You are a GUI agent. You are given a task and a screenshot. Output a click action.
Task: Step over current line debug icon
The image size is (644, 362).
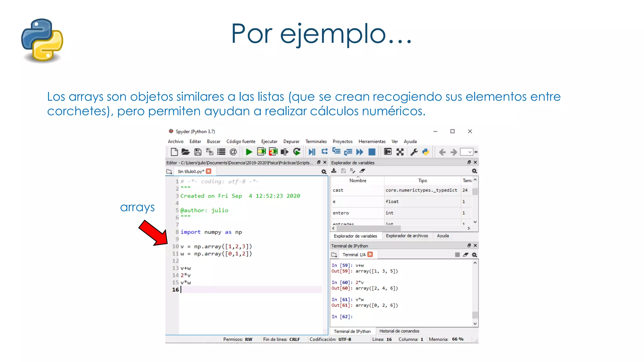pos(325,152)
